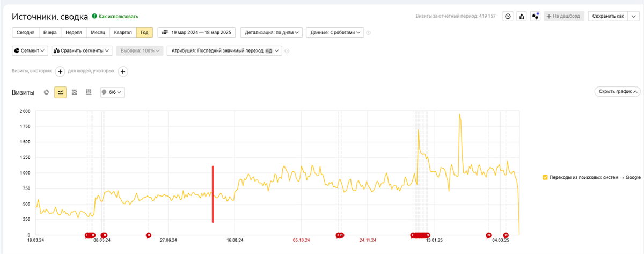This screenshot has width=644, height=254.
Task: Click the 'Визиты' chart label
Action: pos(23,92)
